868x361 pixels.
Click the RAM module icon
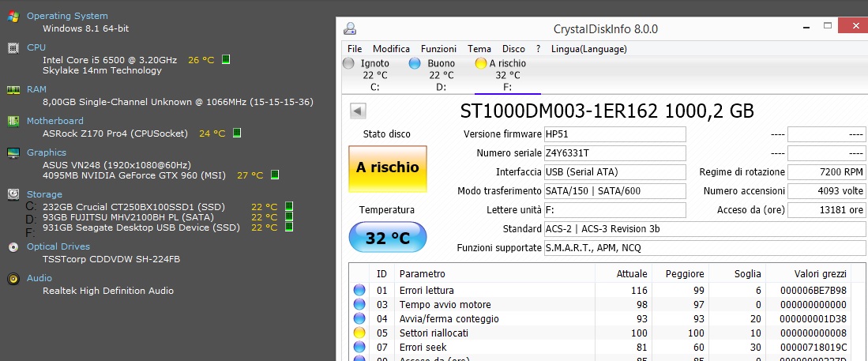(13, 90)
